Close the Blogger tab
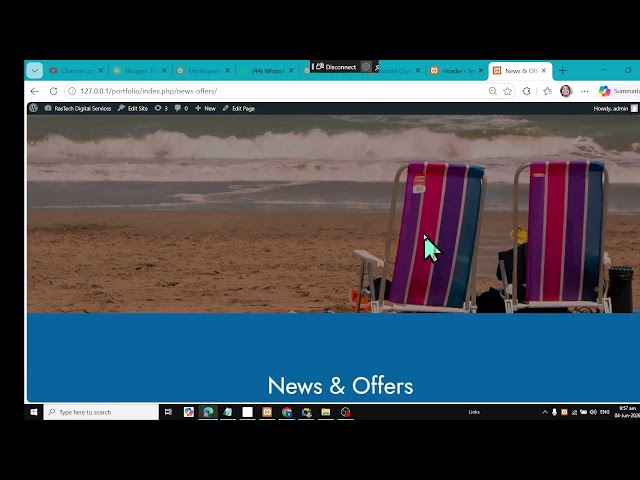640x480 pixels. point(164,71)
